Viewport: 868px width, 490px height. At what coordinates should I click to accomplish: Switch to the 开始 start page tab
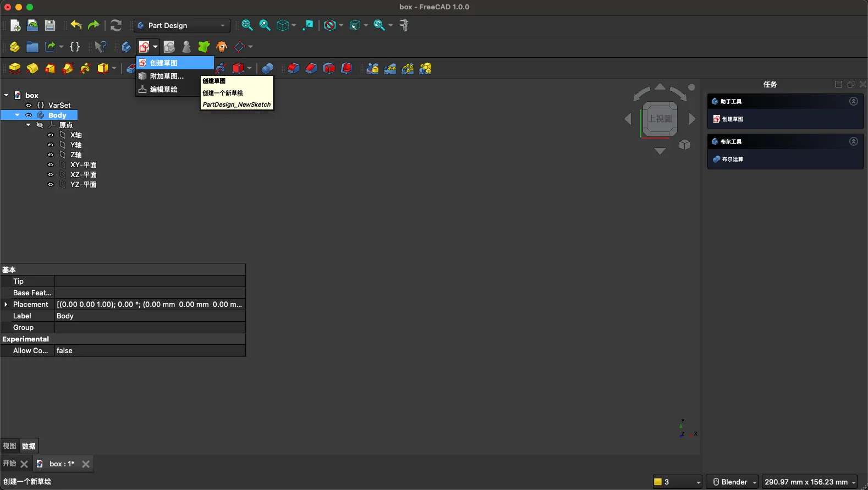[9, 464]
